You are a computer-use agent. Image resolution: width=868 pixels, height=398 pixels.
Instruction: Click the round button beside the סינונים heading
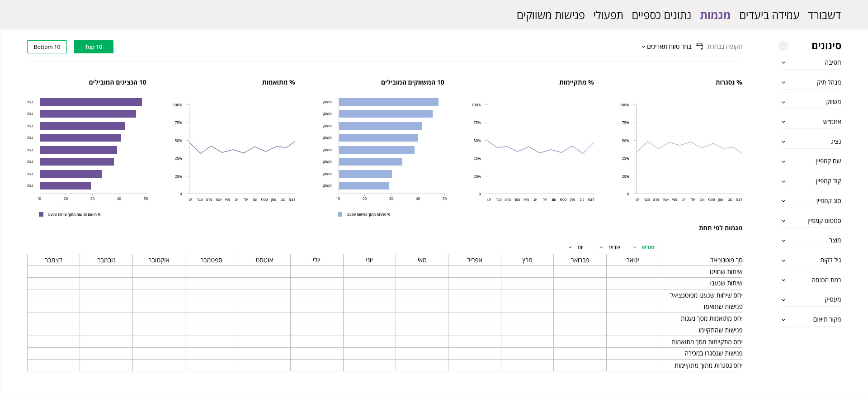pyautogui.click(x=783, y=46)
